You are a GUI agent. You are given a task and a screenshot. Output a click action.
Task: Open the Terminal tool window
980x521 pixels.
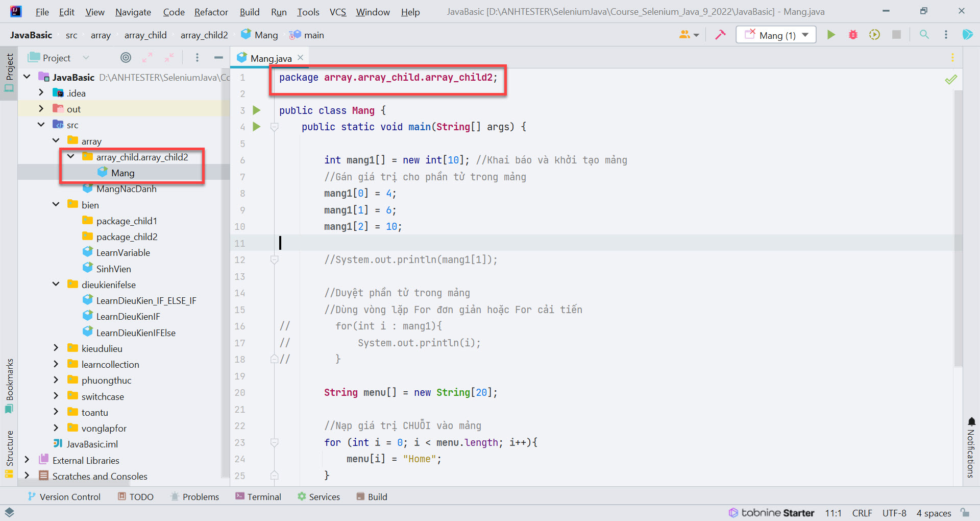click(258, 496)
